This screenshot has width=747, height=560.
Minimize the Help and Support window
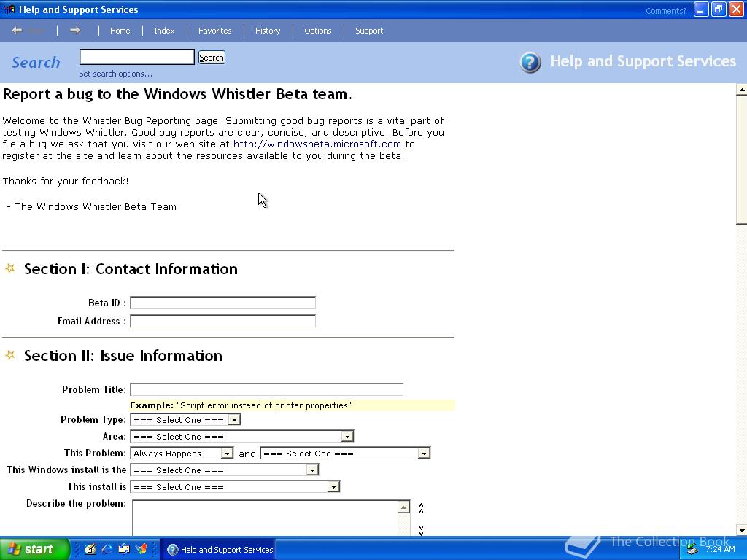tap(701, 10)
